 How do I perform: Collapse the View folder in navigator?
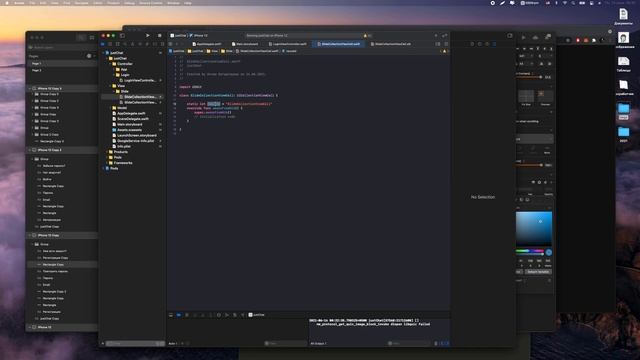tap(110, 86)
